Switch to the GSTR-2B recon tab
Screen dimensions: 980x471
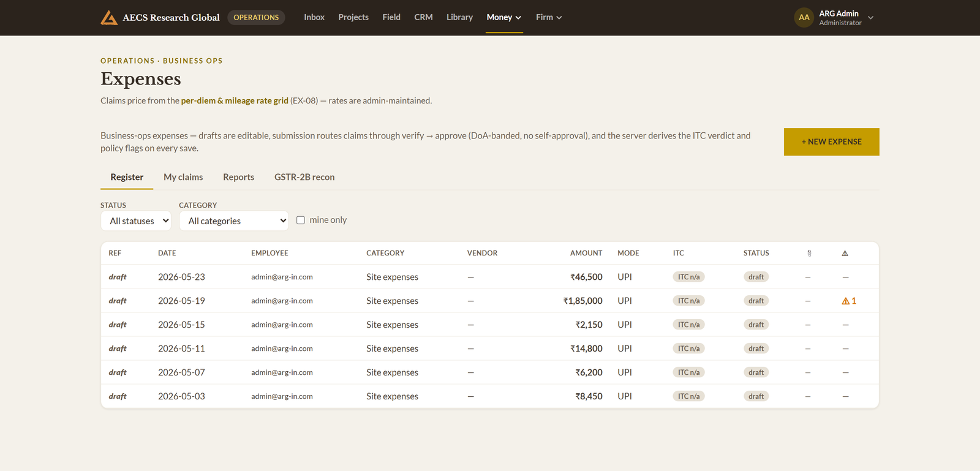pos(304,177)
